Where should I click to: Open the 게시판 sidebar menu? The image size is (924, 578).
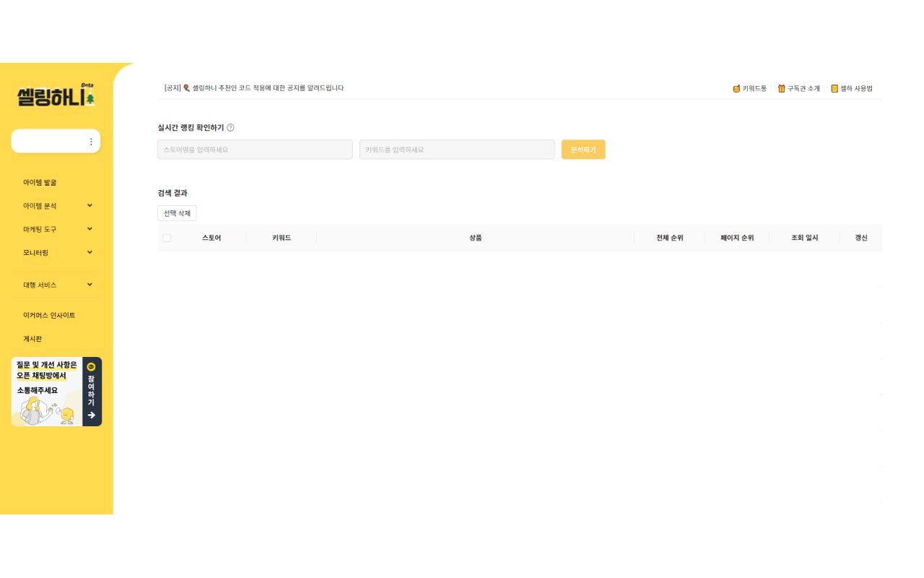(32, 339)
